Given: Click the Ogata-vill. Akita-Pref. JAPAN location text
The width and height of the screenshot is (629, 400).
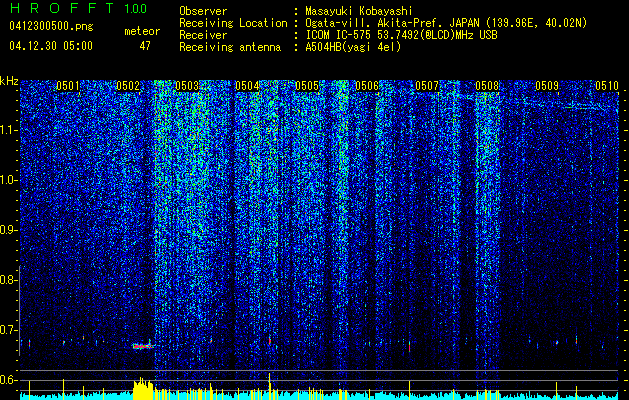Looking at the screenshot, I should [392, 23].
